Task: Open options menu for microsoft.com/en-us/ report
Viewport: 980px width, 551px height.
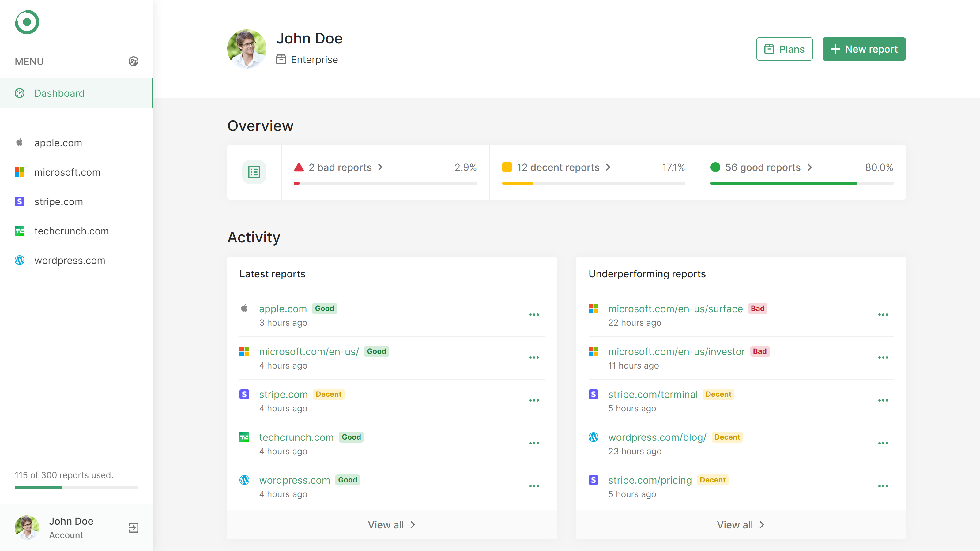Action: click(x=534, y=358)
